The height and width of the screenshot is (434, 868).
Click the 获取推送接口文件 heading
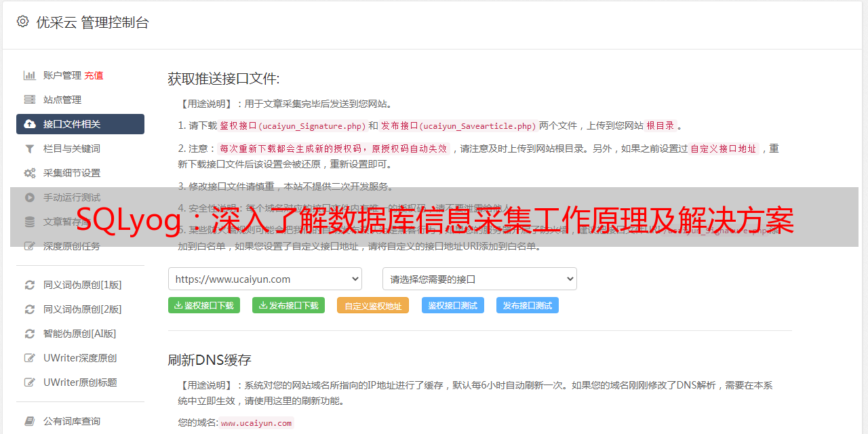pos(224,79)
